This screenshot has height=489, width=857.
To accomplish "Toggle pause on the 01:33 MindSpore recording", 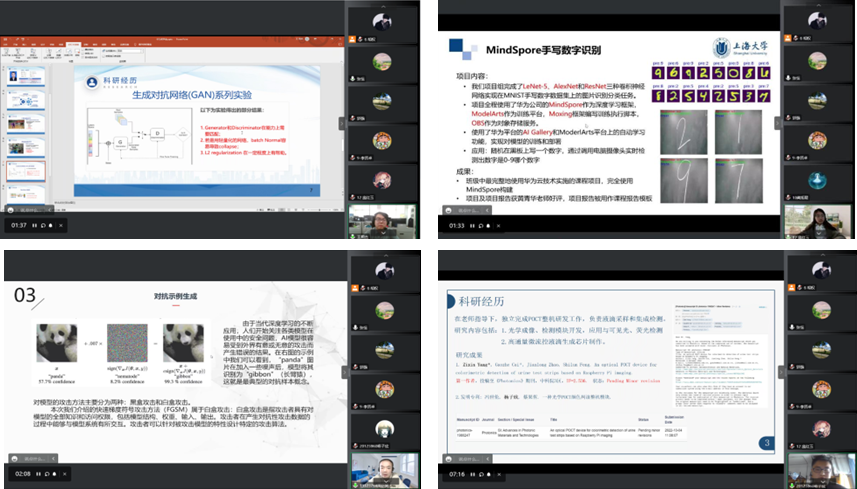I will point(474,226).
